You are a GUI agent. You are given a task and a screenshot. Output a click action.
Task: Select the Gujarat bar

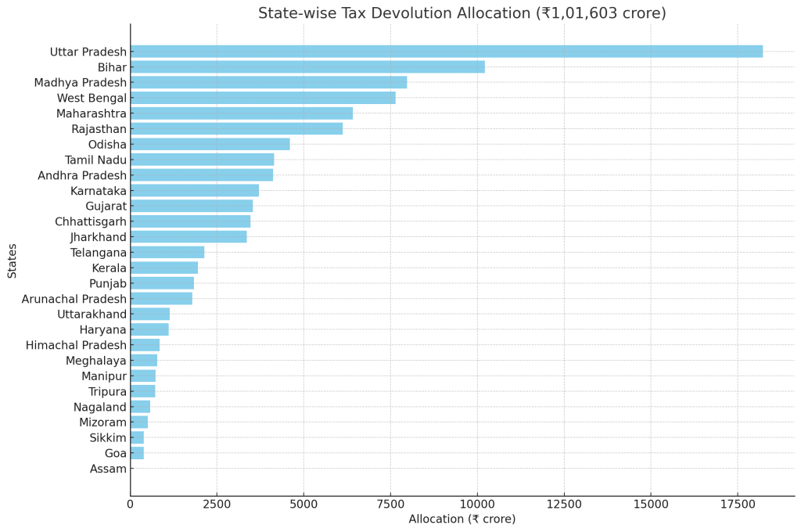191,206
